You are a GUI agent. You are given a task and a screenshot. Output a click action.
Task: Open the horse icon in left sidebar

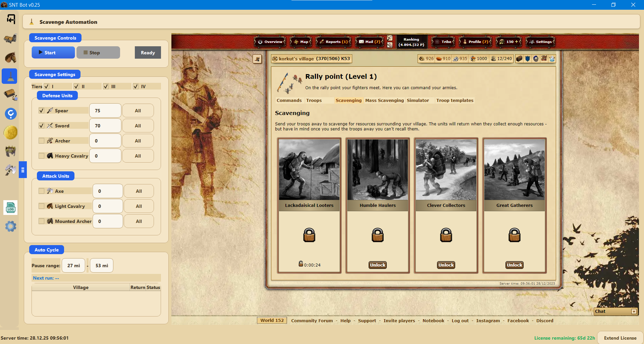point(10,57)
